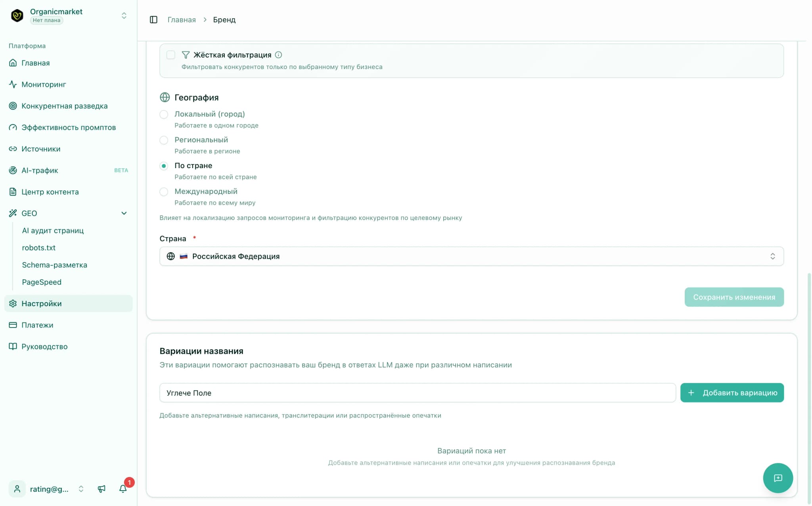Screen dimensions: 812x506
Task: Select the Локальный (город) radio option
Action: point(164,114)
